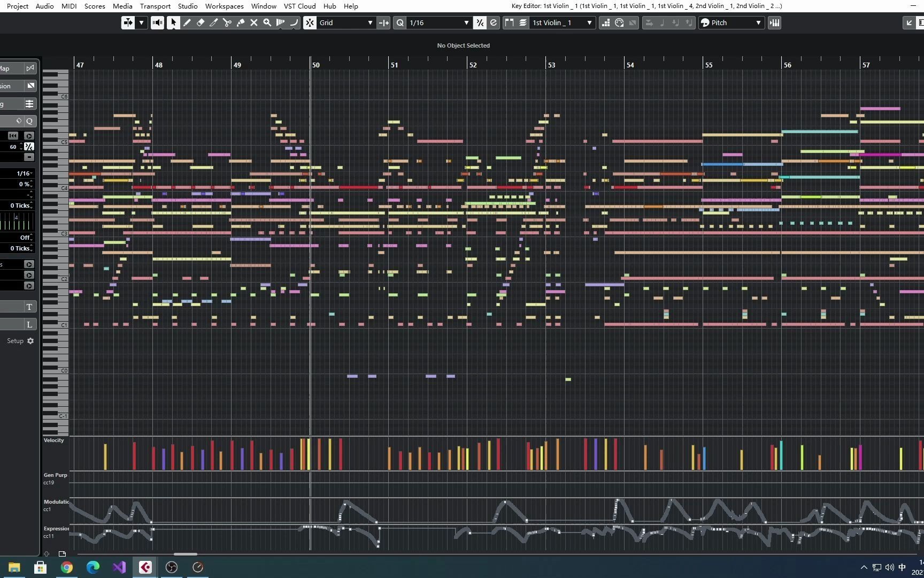The image size is (924, 578).
Task: Click the L section button in inspector
Action: 29,324
